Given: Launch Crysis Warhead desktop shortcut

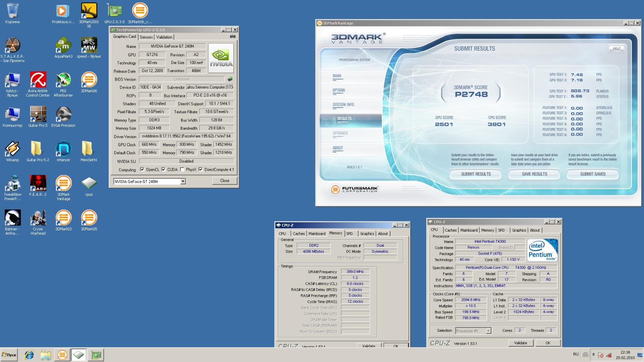Looking at the screenshot, I should click(38, 223).
